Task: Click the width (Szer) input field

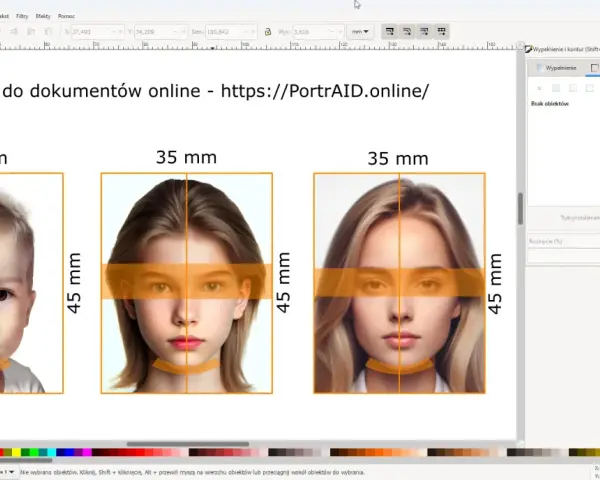Action: [231, 32]
